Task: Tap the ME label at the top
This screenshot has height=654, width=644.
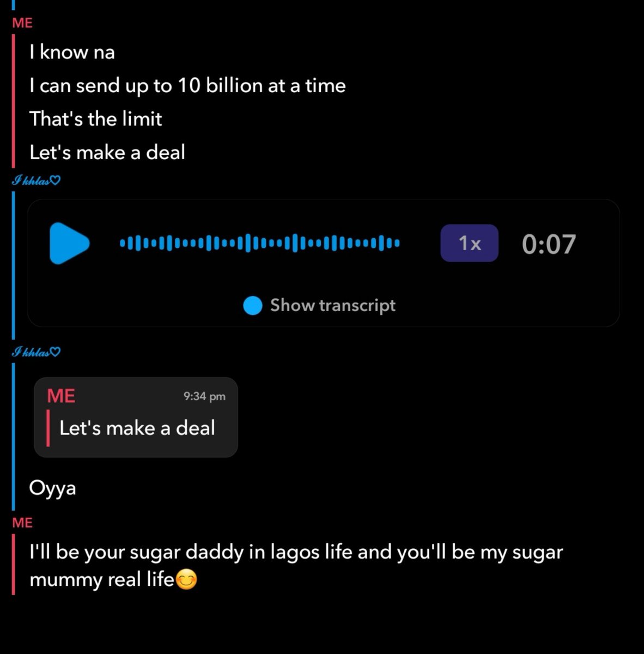Action: [x=22, y=23]
